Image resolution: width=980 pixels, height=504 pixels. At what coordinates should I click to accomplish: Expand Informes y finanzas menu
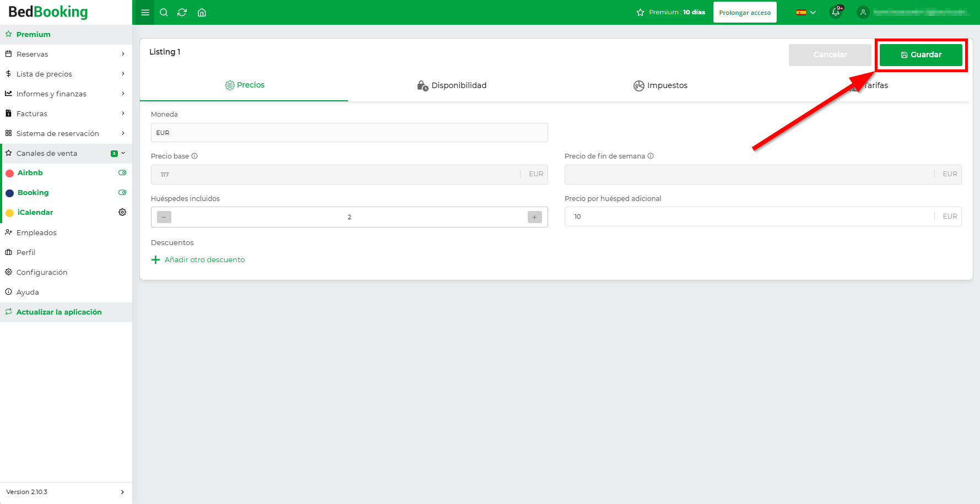pos(66,94)
